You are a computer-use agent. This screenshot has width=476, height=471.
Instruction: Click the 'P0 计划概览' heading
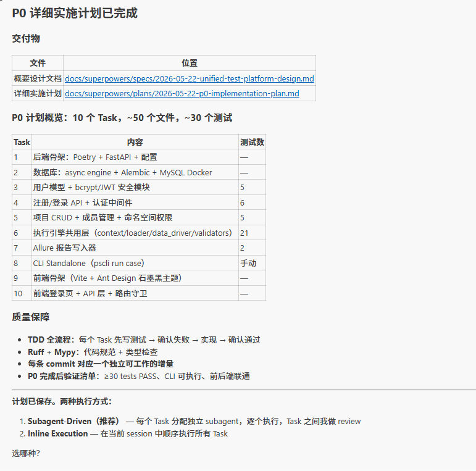tap(122, 118)
